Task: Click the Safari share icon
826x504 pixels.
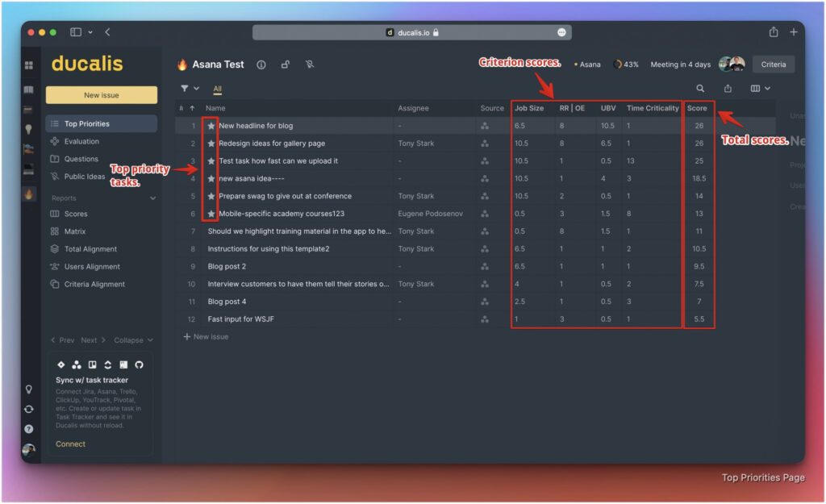Action: click(774, 31)
